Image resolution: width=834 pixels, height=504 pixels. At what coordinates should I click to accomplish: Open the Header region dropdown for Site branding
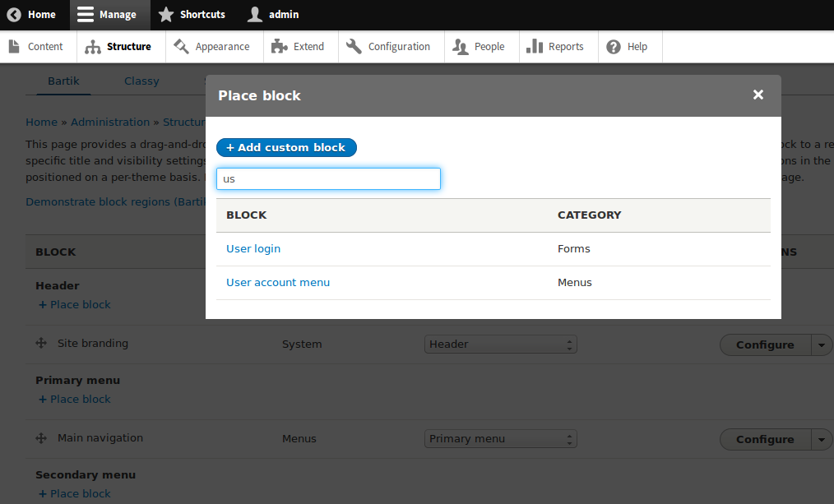500,344
